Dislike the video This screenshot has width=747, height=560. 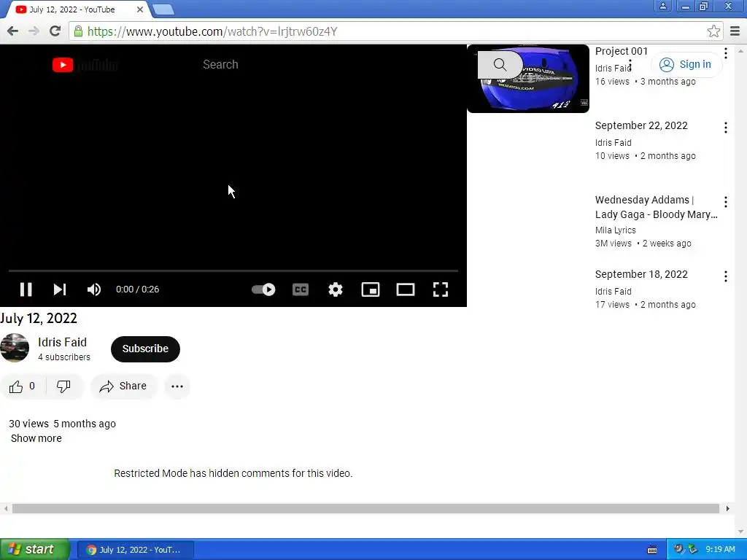(64, 386)
